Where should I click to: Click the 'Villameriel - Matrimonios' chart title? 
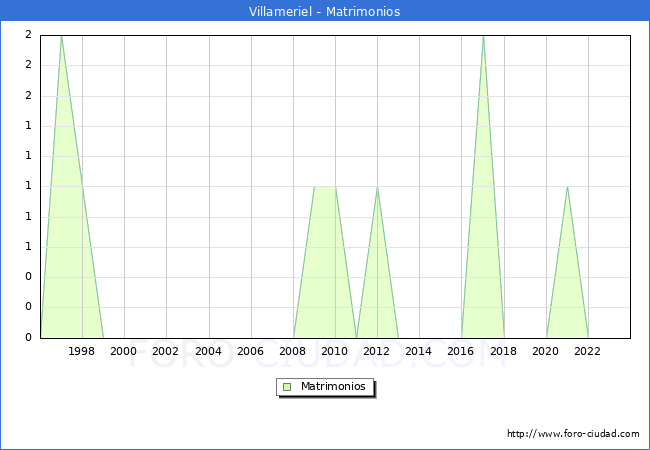324,11
